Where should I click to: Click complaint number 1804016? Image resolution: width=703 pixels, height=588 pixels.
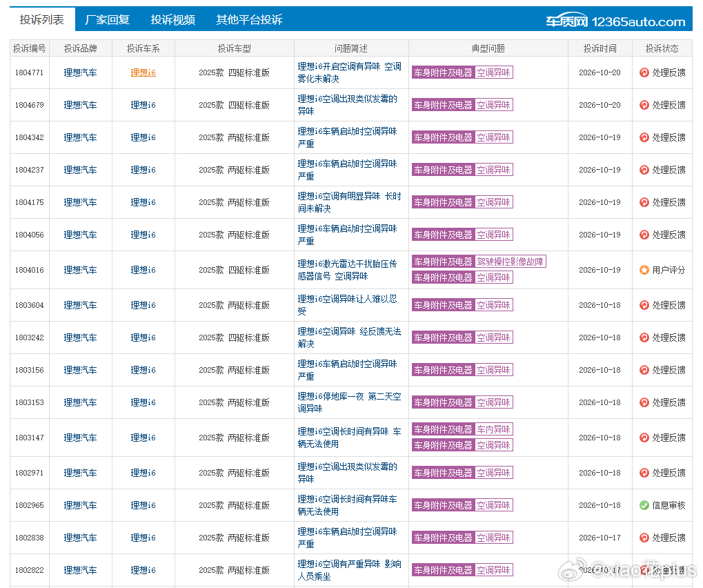pos(30,270)
